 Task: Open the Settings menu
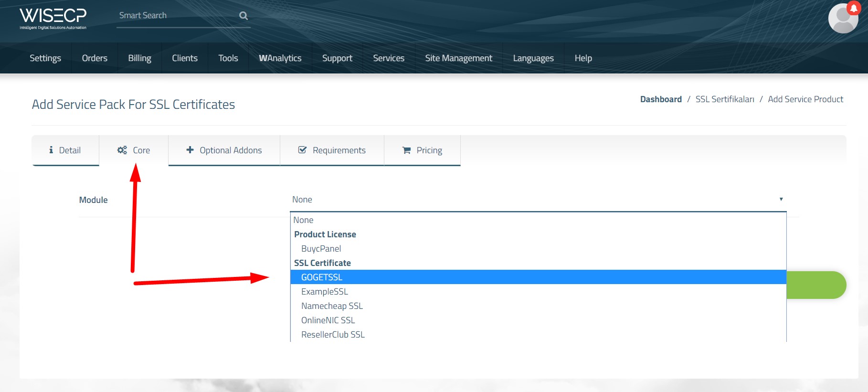(45, 58)
